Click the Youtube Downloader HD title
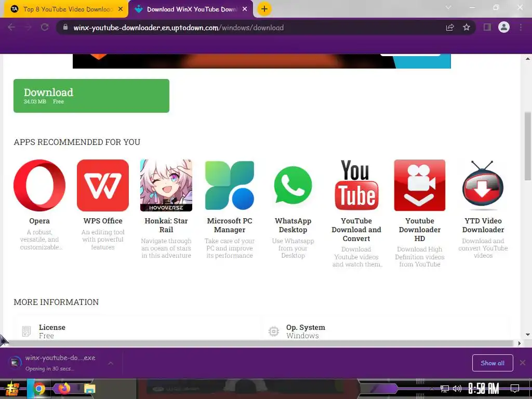 [420, 230]
